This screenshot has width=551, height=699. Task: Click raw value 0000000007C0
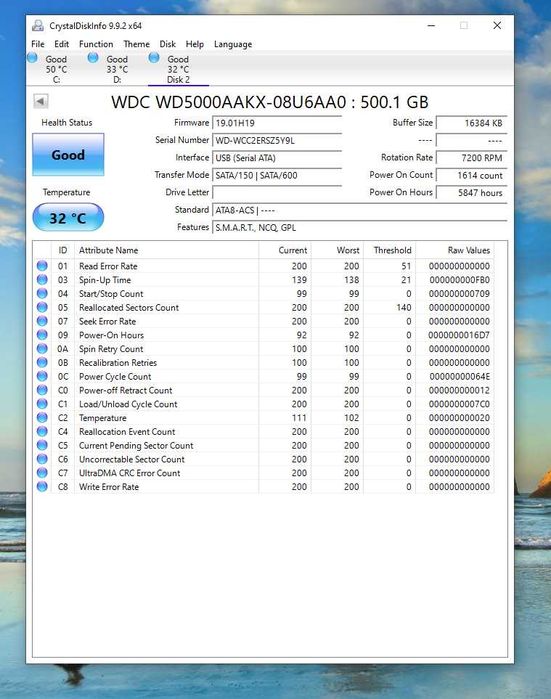459,404
